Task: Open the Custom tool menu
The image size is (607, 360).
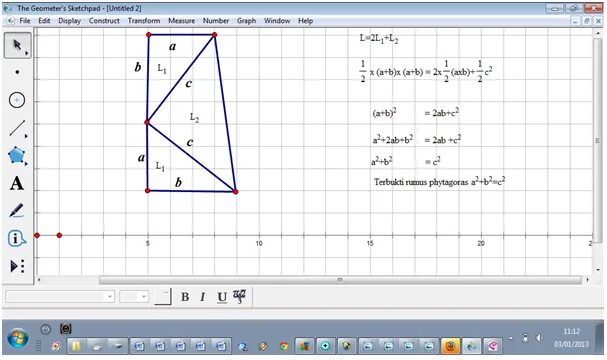Action: 17,266
